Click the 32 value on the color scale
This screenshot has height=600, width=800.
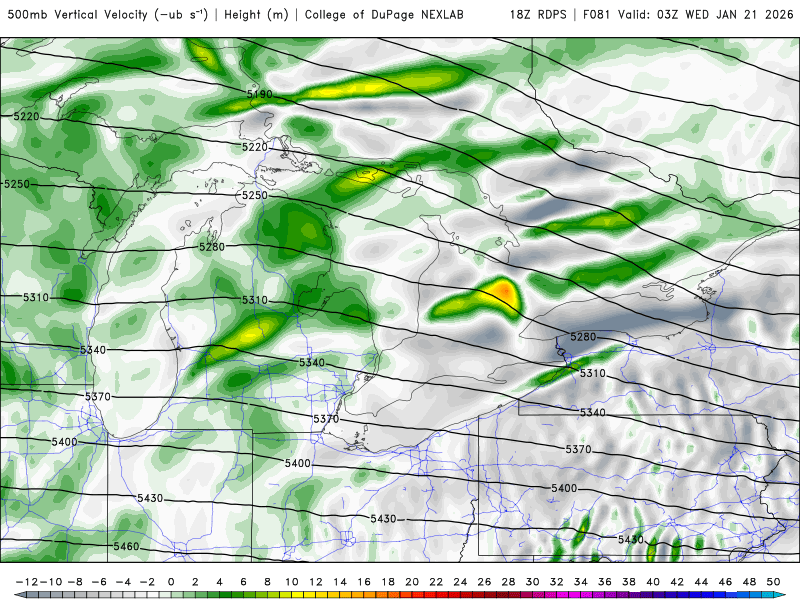coord(557,582)
